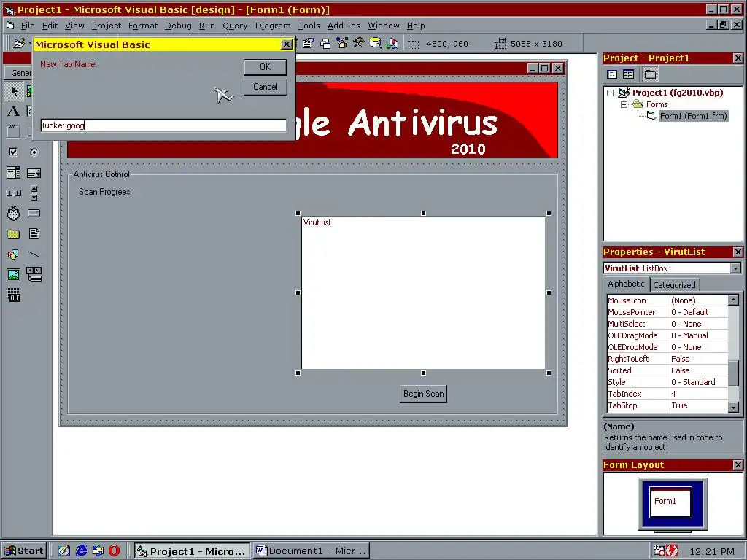747x560 pixels.
Task: Select the Image tool in toolbox
Action: [x=14, y=275]
